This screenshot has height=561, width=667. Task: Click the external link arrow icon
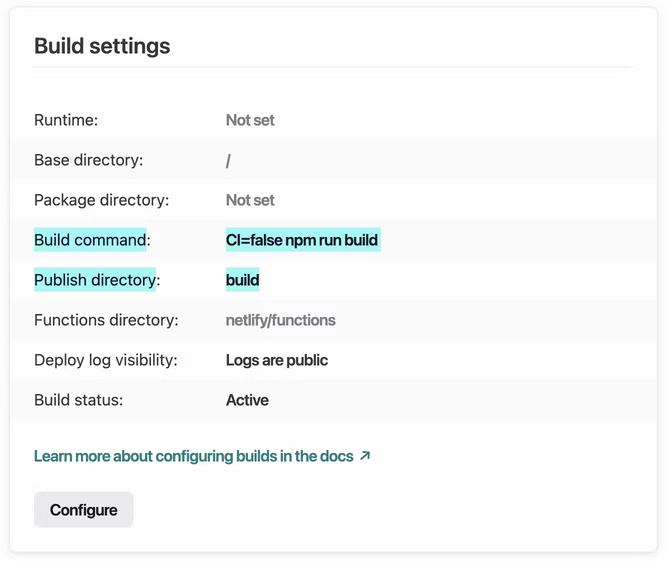click(x=365, y=456)
